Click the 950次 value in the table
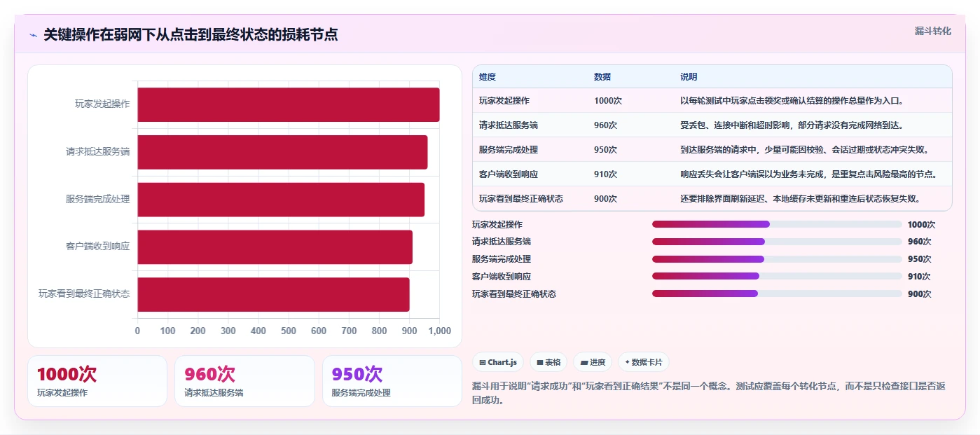Viewport: 980px width, 435px height. coord(606,150)
